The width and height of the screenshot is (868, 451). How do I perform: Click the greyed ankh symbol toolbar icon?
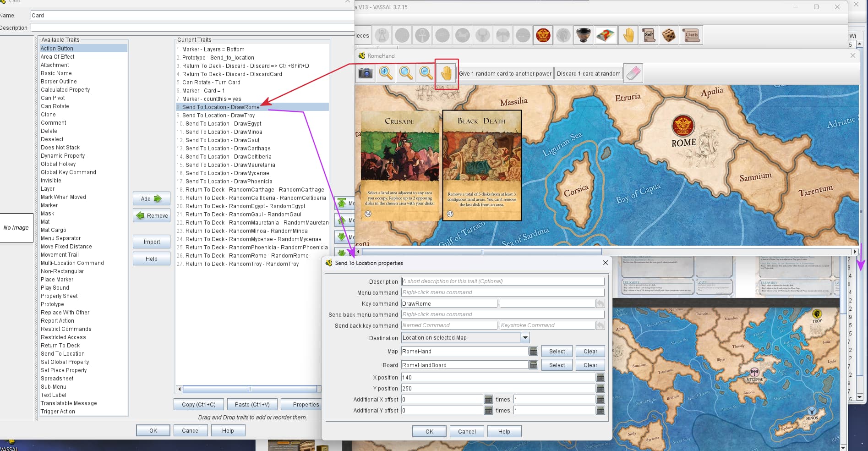[422, 35]
